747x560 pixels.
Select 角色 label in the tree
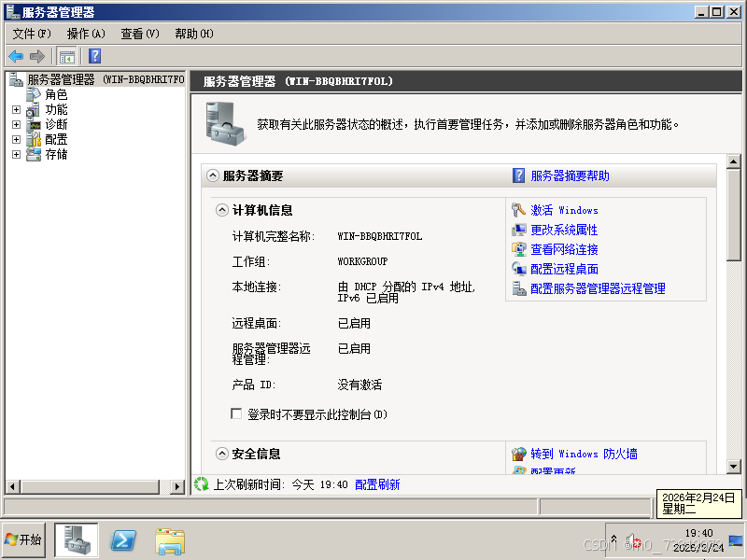pos(56,95)
